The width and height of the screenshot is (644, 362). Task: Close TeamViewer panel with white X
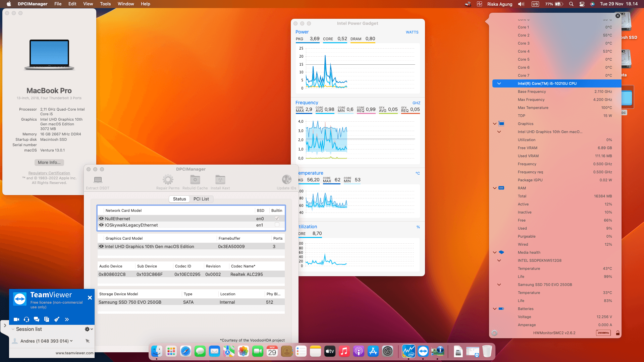pyautogui.click(x=90, y=298)
